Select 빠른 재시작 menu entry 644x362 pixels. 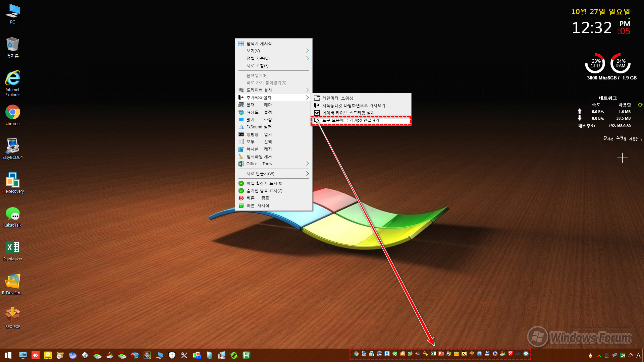[x=273, y=205]
